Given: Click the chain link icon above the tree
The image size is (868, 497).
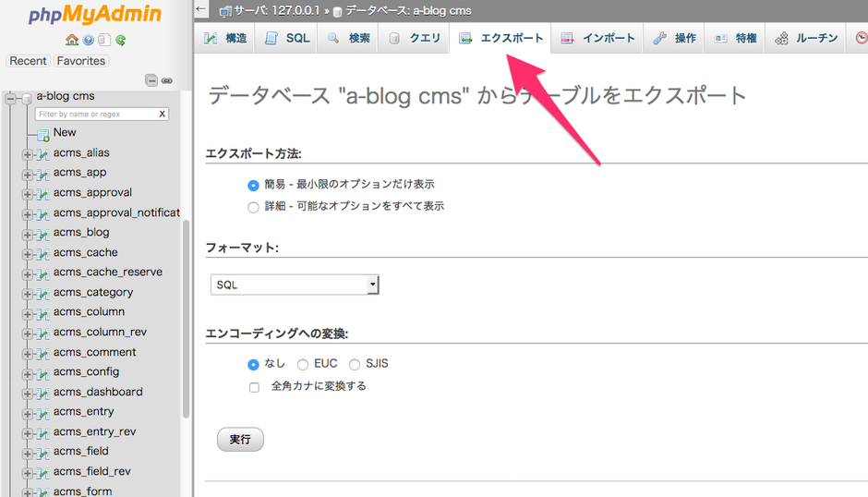Looking at the screenshot, I should [167, 80].
